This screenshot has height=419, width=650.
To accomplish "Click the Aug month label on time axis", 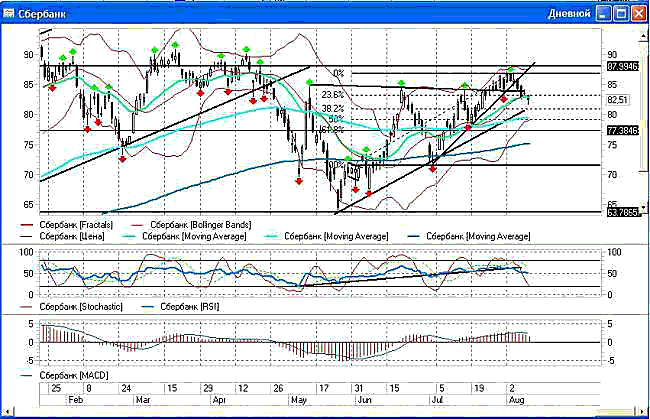I will tap(517, 400).
